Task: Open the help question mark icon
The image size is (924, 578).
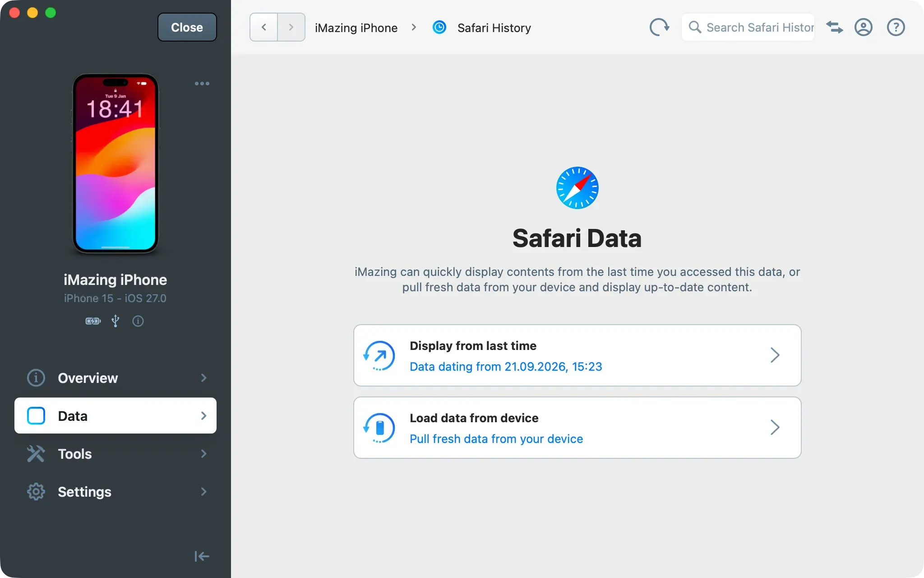Action: click(896, 27)
